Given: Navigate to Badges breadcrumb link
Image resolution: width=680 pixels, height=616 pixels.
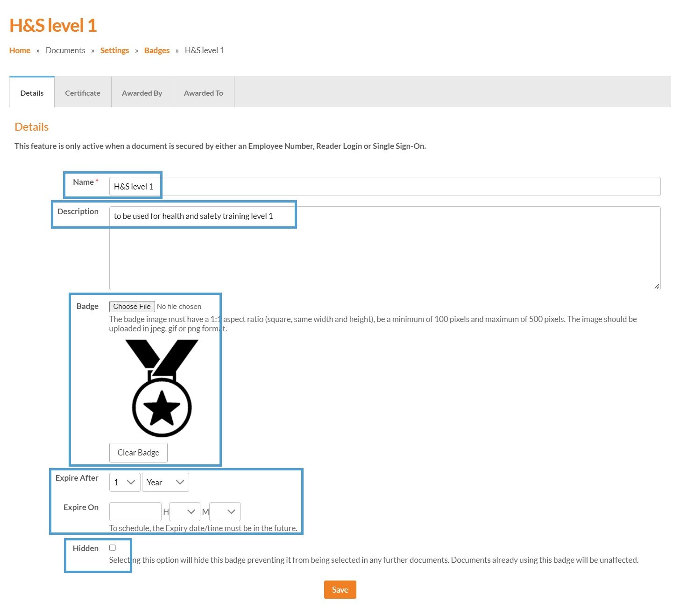Looking at the screenshot, I should tap(157, 50).
